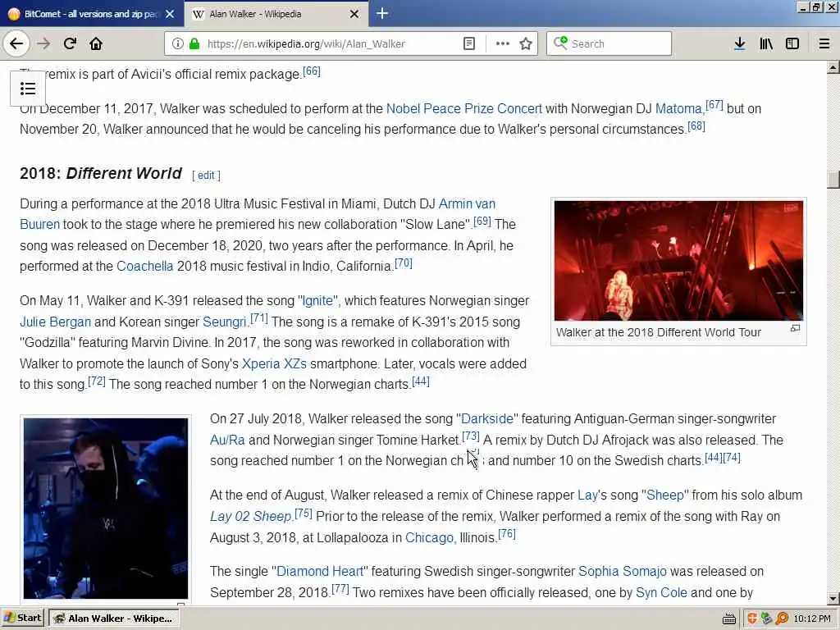The image size is (840, 630).
Task: Open the browser home page
Action: (96, 43)
